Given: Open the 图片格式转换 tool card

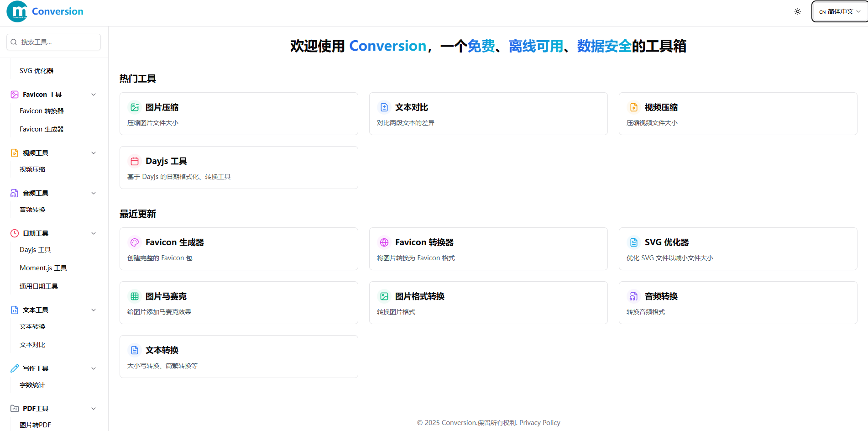Looking at the screenshot, I should coord(488,303).
